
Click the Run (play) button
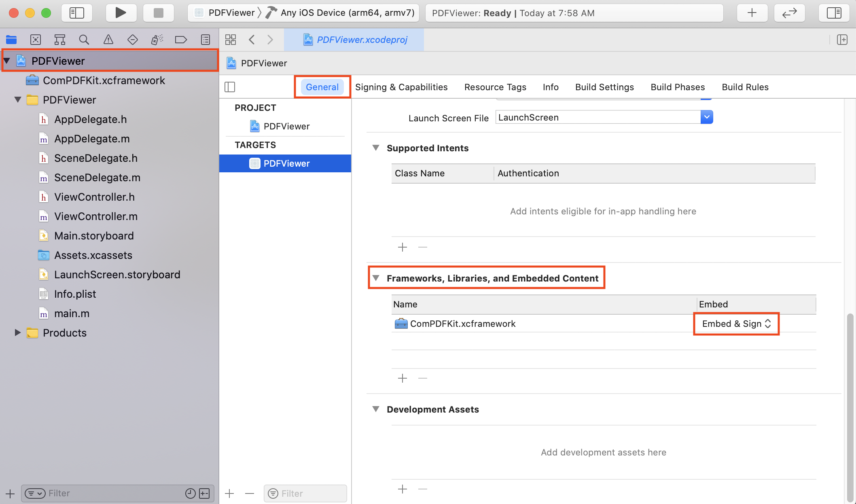[120, 13]
